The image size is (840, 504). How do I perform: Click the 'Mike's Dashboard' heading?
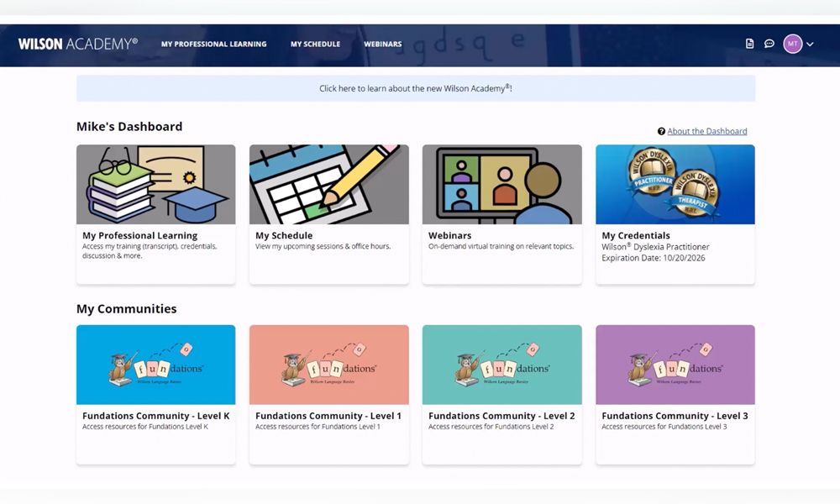point(129,126)
